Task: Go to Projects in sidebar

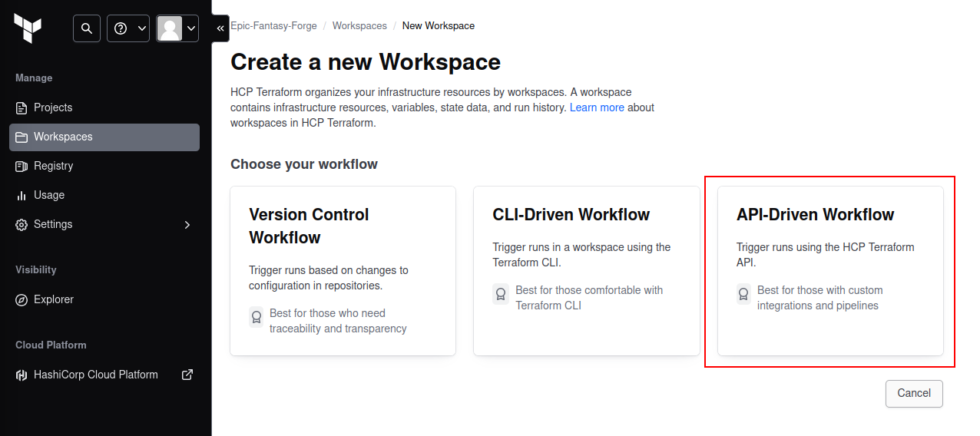Action: tap(104, 107)
